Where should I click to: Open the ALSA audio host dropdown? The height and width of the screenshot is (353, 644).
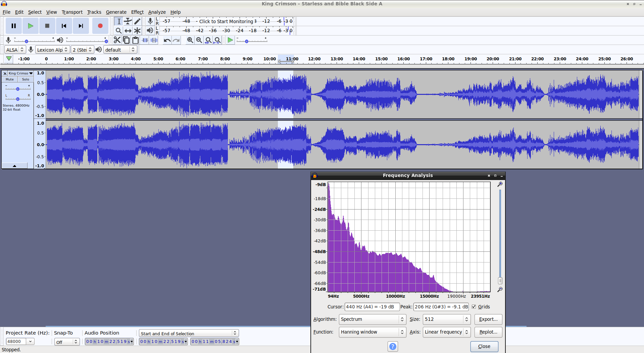pos(15,50)
